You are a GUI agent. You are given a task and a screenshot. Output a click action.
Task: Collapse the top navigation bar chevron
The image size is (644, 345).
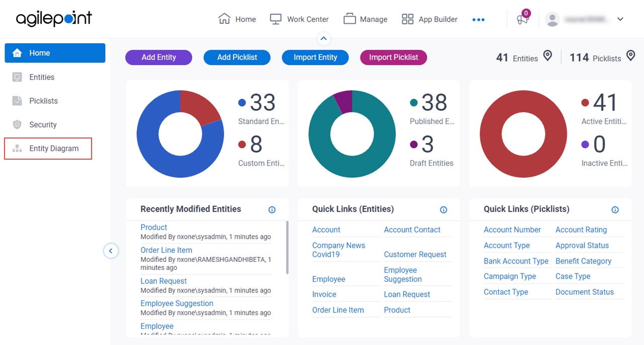324,38
